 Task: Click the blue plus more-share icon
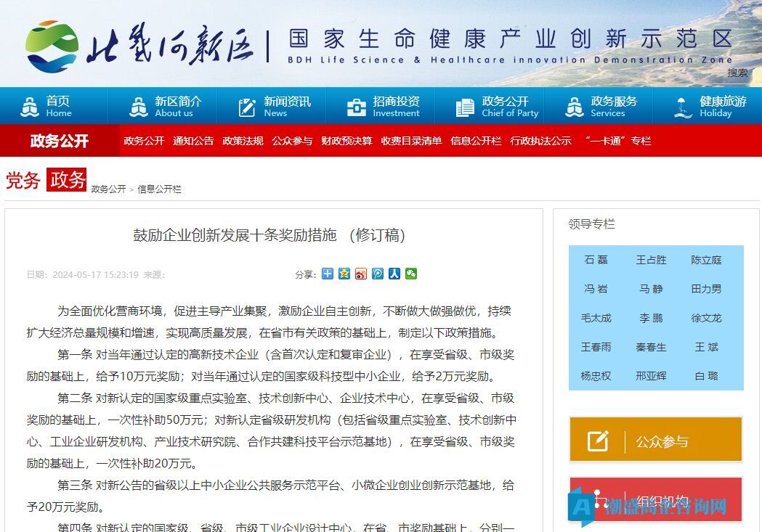(x=328, y=274)
